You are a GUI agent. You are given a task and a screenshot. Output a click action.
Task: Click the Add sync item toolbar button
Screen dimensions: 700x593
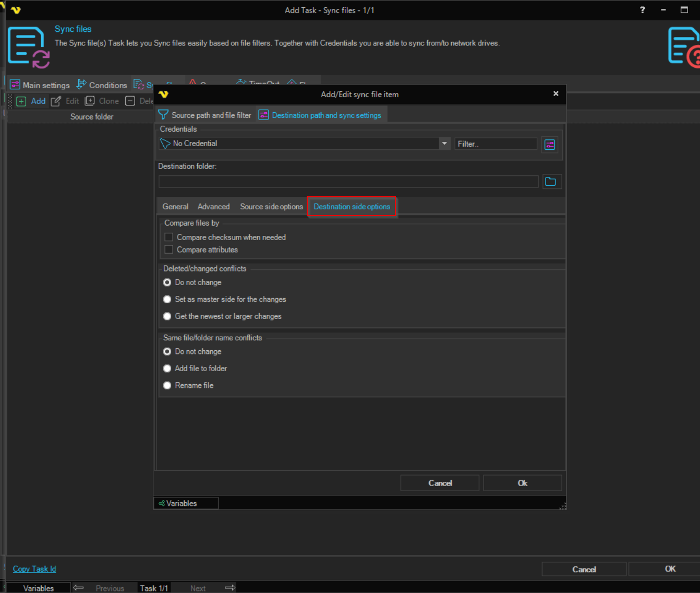coord(31,101)
